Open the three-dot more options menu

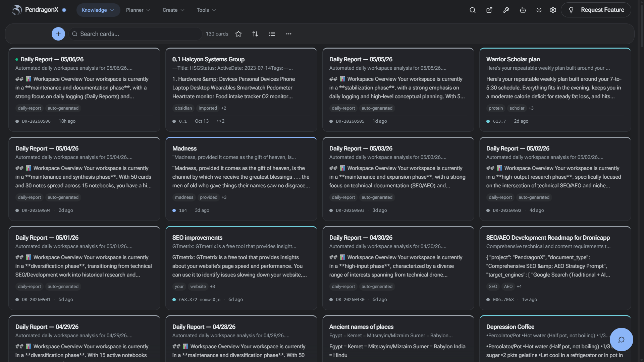tap(289, 34)
